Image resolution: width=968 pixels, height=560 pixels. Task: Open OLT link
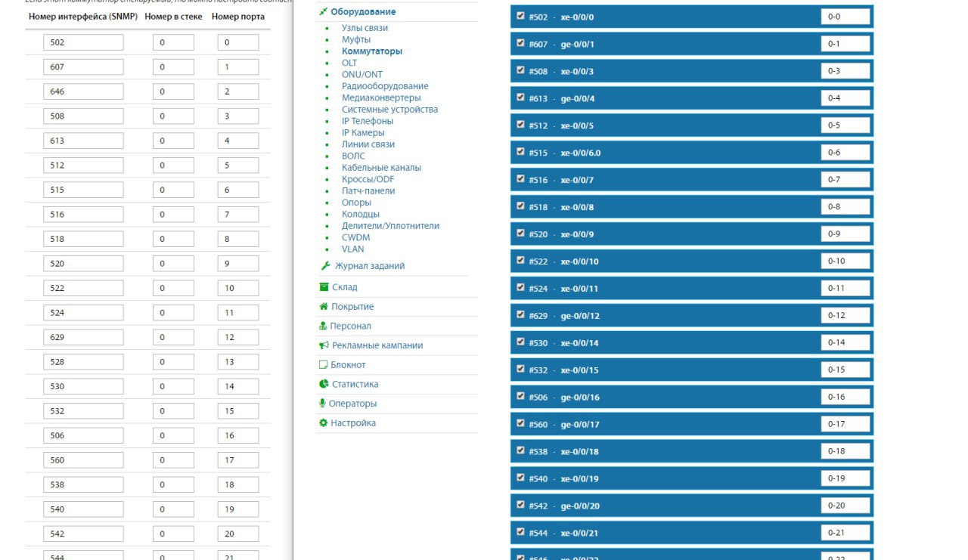tap(349, 63)
